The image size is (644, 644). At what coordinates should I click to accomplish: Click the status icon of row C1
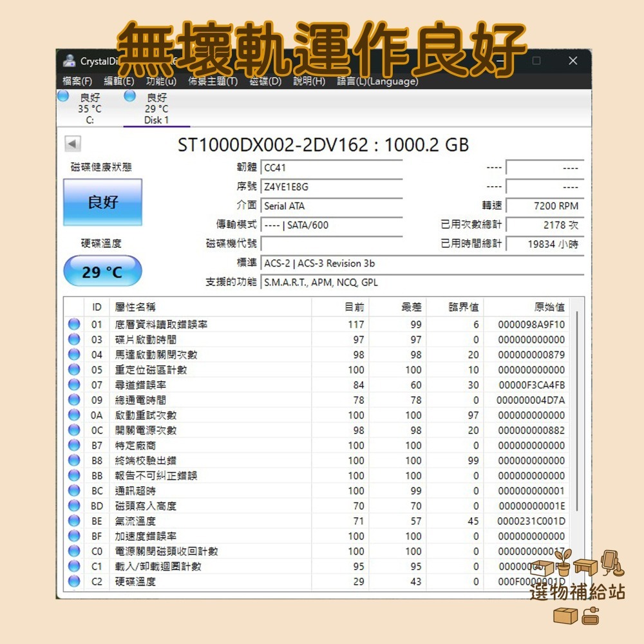coord(74,566)
